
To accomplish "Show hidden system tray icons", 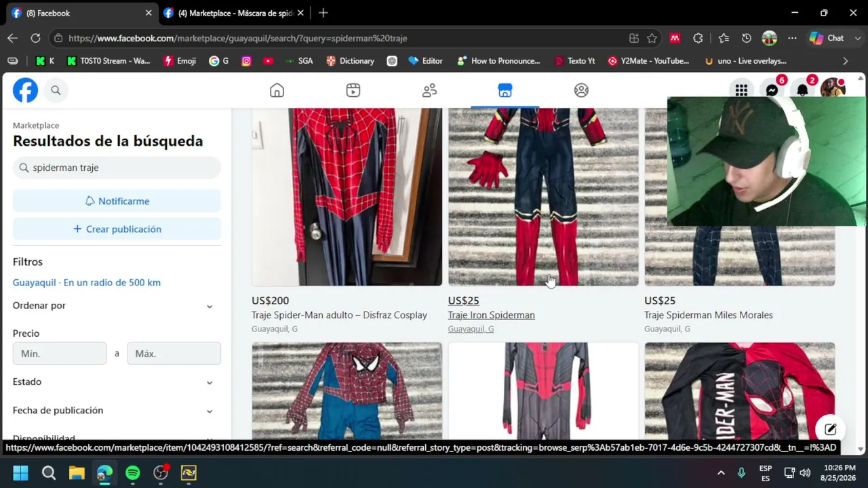I will point(721,472).
